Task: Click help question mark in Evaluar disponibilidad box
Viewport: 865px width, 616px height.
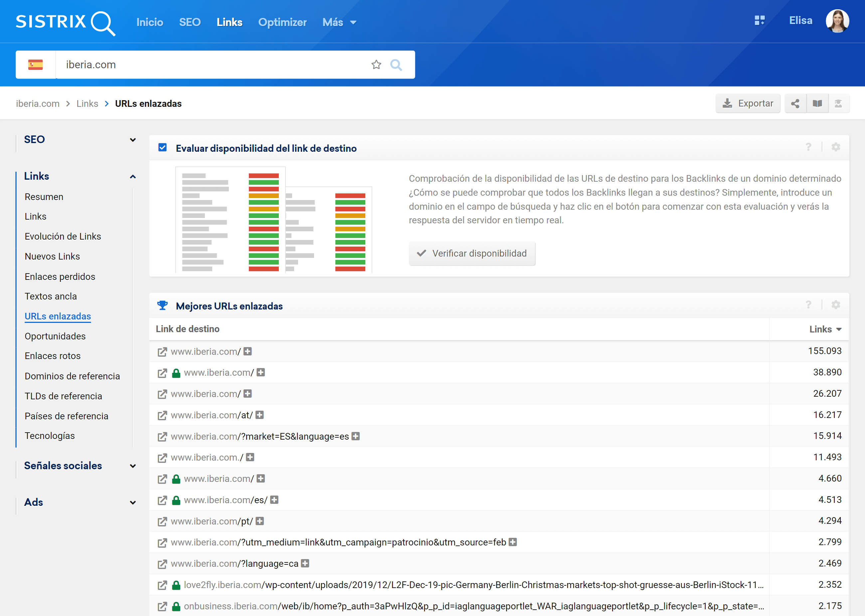Action: (x=808, y=147)
